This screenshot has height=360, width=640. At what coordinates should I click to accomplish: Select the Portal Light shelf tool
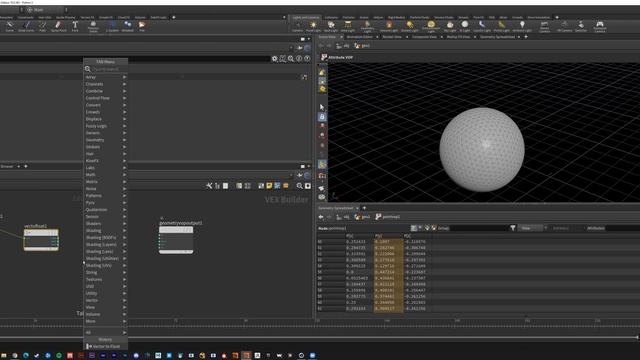[501, 27]
